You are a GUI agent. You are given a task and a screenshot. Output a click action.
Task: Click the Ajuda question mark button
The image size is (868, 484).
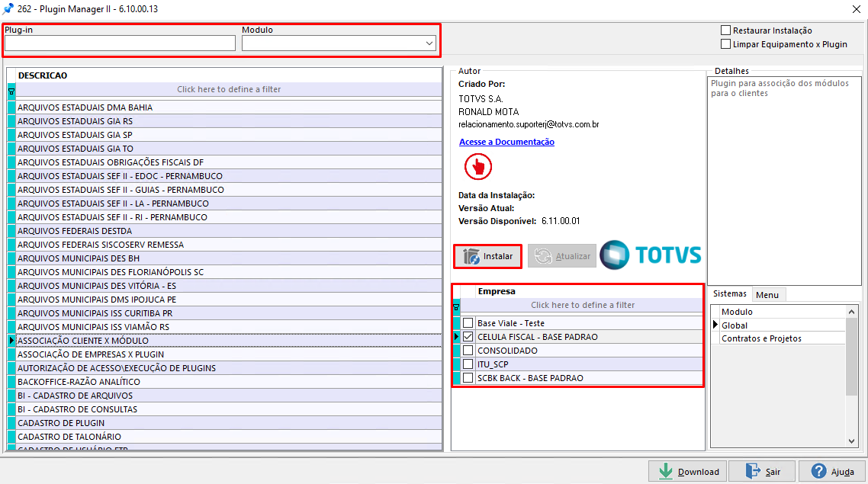coord(832,471)
